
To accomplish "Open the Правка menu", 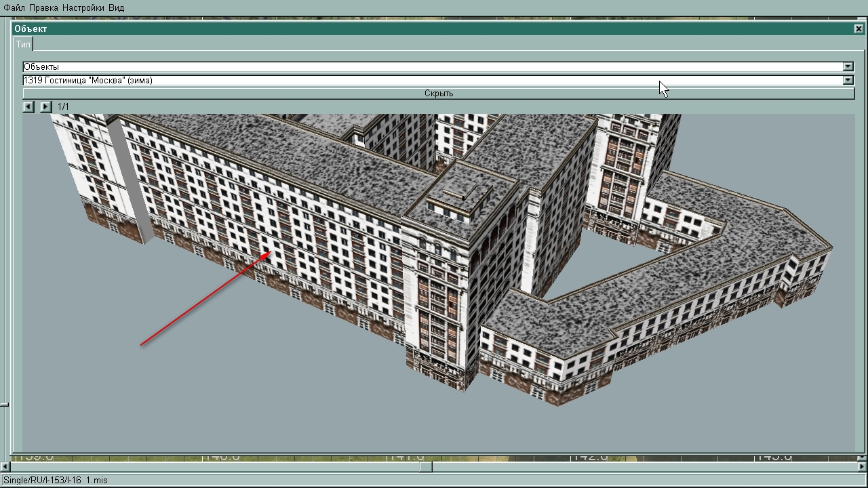I will point(44,7).
